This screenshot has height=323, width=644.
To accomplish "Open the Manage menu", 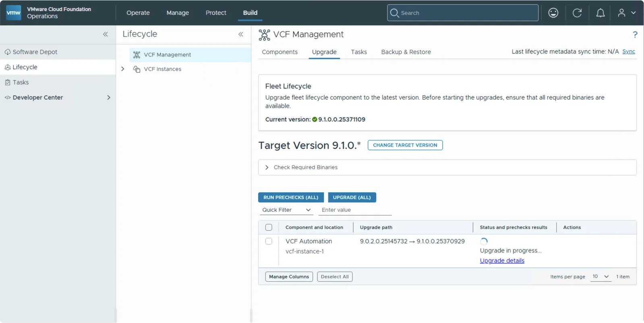I will coord(178,13).
